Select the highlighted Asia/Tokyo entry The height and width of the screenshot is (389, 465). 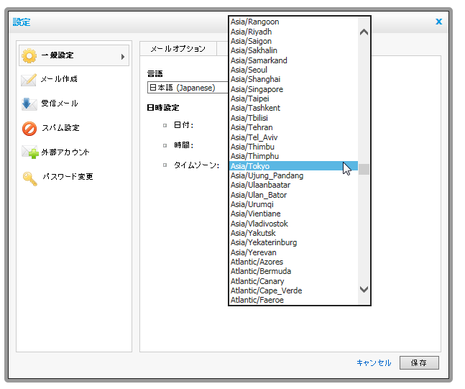[293, 166]
